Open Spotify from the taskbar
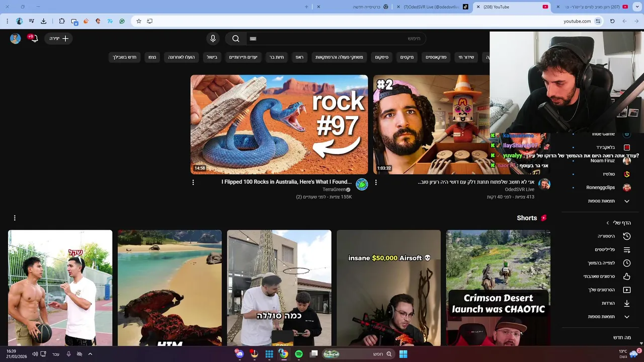644x362 pixels. [x=299, y=354]
